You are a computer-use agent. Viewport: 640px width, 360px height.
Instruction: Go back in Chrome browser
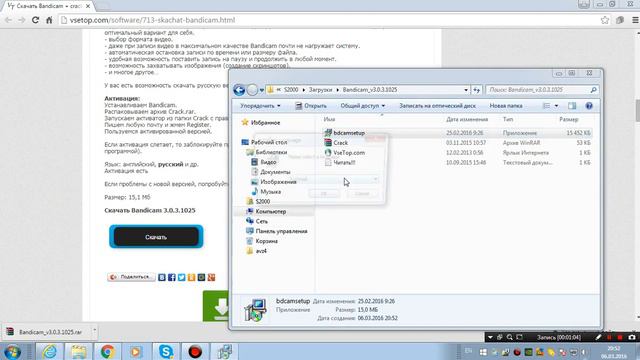8,20
